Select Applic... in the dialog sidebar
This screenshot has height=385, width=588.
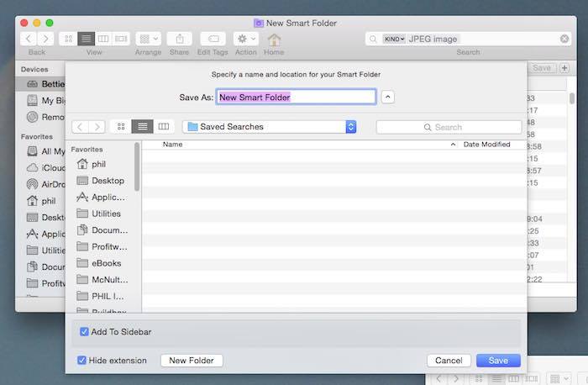(101, 197)
